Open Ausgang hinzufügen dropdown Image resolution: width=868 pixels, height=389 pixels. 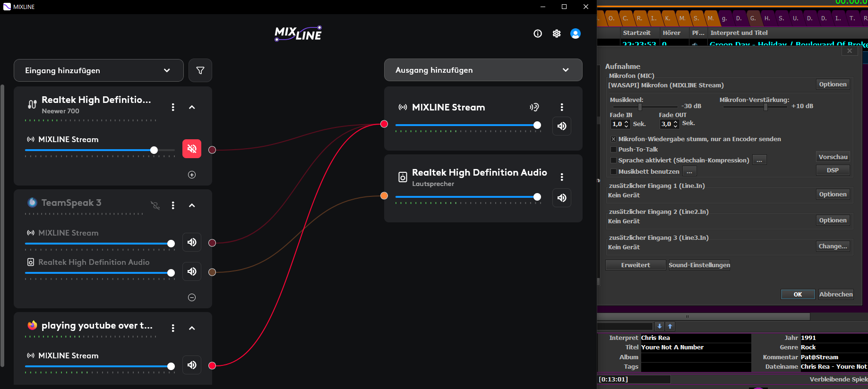pyautogui.click(x=483, y=70)
